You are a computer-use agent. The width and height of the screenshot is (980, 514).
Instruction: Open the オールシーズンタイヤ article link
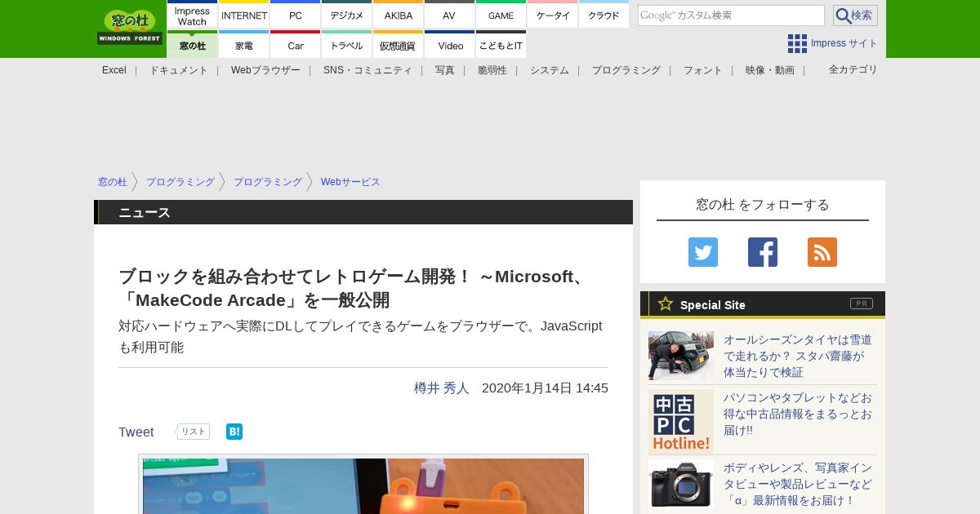point(798,356)
